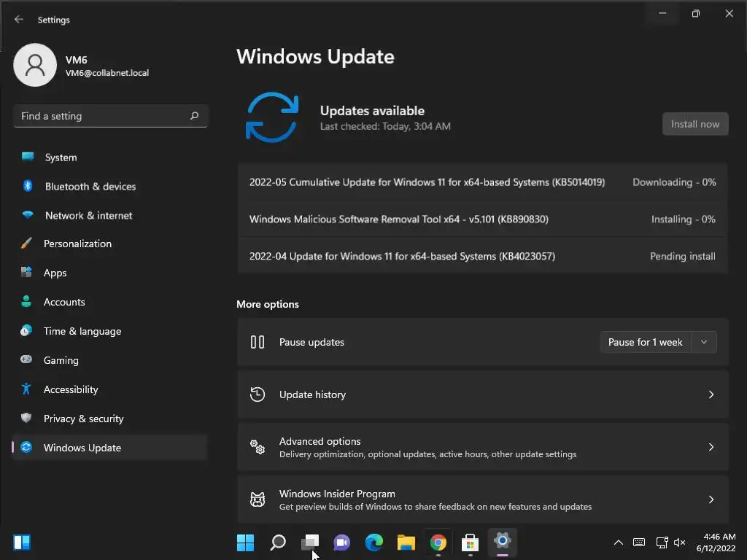Select Gaming in the sidebar

[x=109, y=360]
